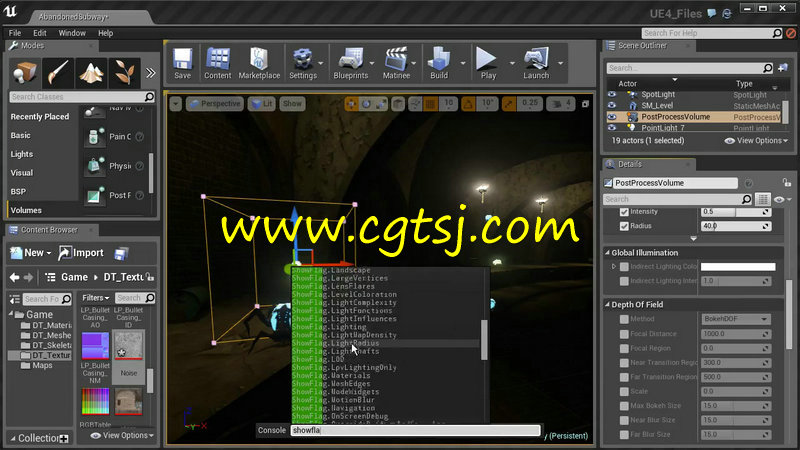Open the Perspective view dropdown
The image size is (800, 450).
[x=215, y=104]
